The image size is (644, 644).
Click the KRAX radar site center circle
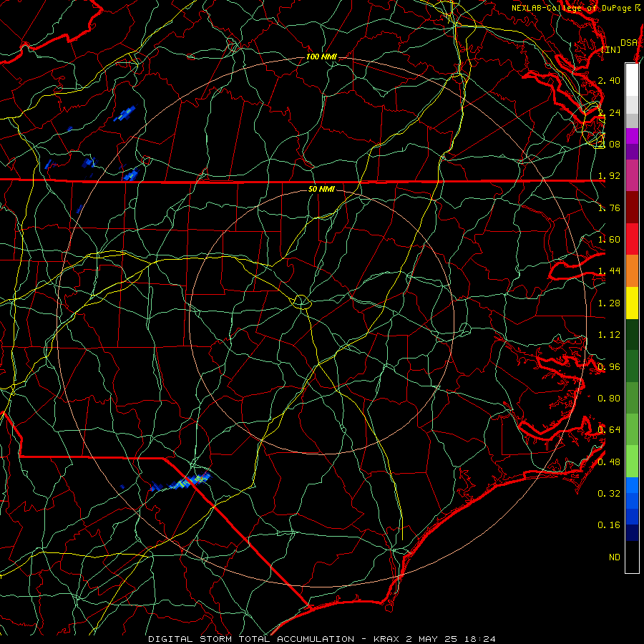pos(302,302)
